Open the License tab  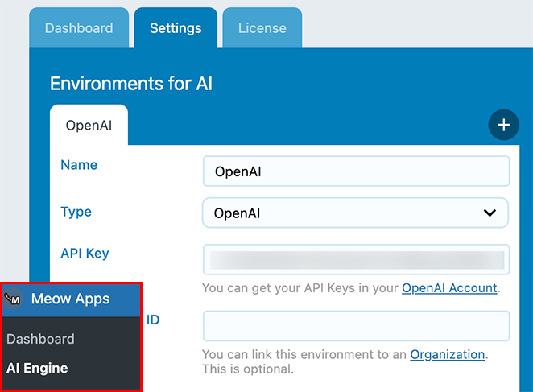262,28
